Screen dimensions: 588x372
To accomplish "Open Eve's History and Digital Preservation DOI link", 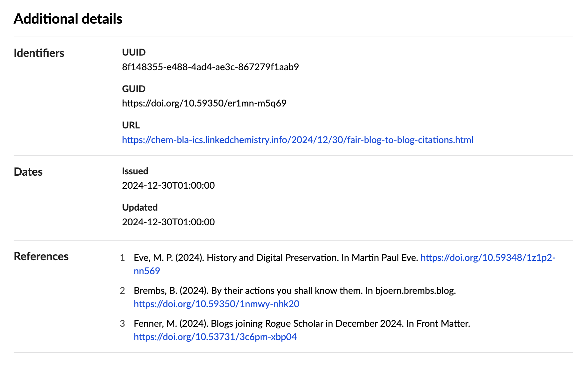I will [487, 258].
